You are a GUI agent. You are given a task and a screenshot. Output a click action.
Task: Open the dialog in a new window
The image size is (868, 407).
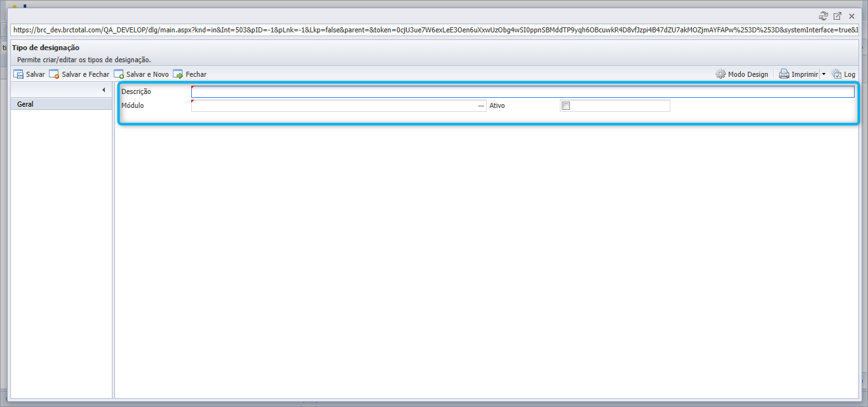837,16
